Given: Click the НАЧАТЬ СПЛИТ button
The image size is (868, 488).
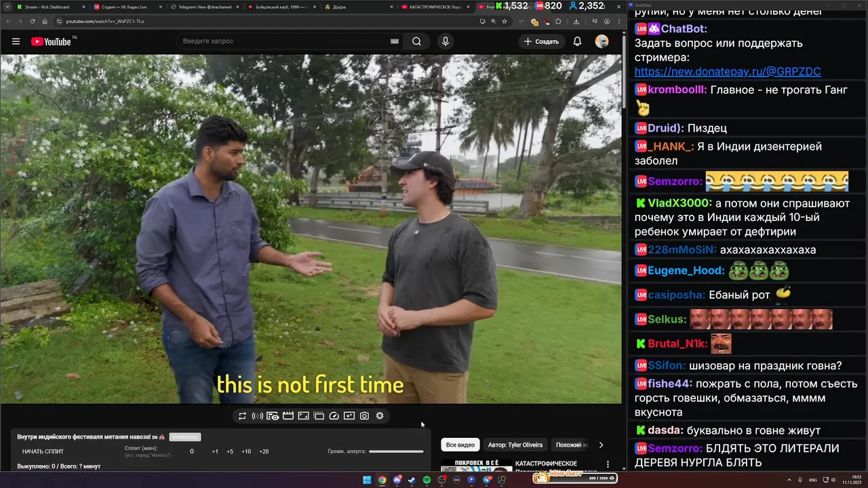Looking at the screenshot, I should coord(43,451).
